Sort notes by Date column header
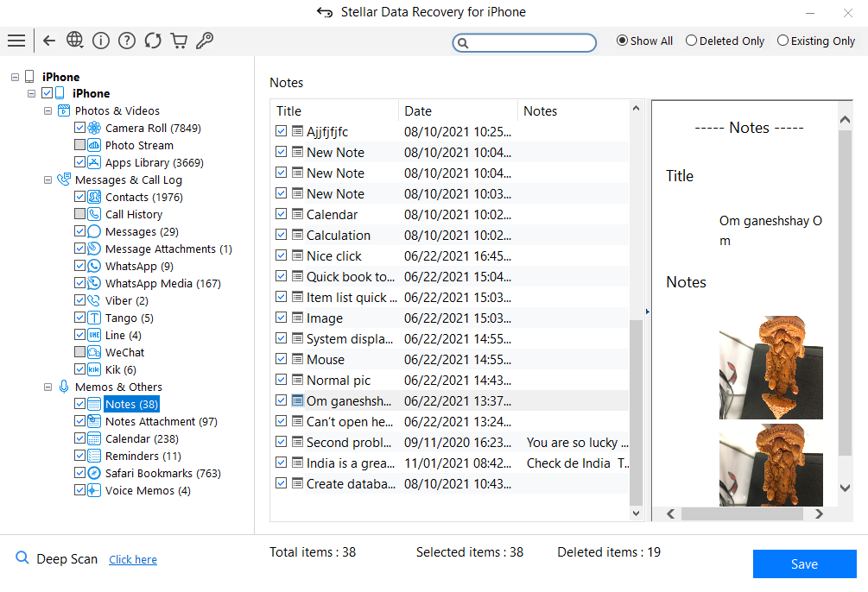The image size is (868, 592). [457, 110]
